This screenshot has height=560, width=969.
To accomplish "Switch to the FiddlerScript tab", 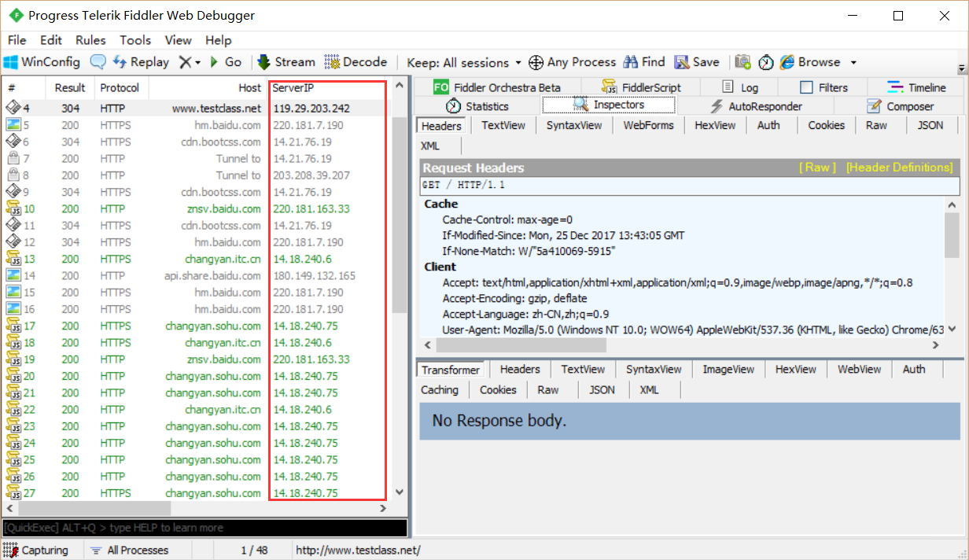I will click(x=641, y=87).
